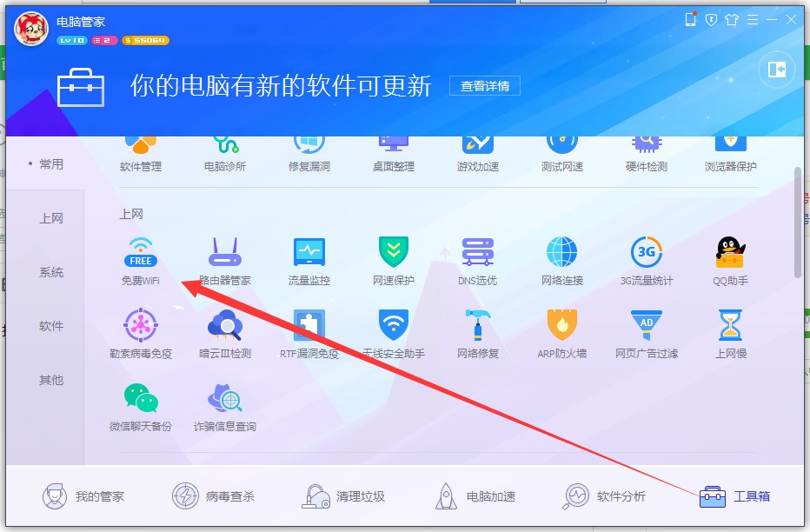The image size is (810, 532).
Task: Switch to the 上网 sidebar category
Action: (x=51, y=218)
